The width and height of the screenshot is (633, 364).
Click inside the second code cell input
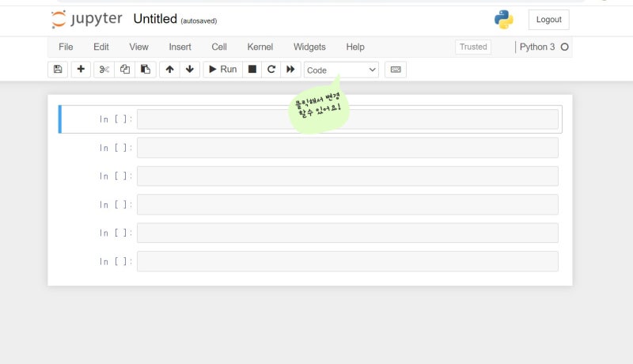[x=347, y=148]
